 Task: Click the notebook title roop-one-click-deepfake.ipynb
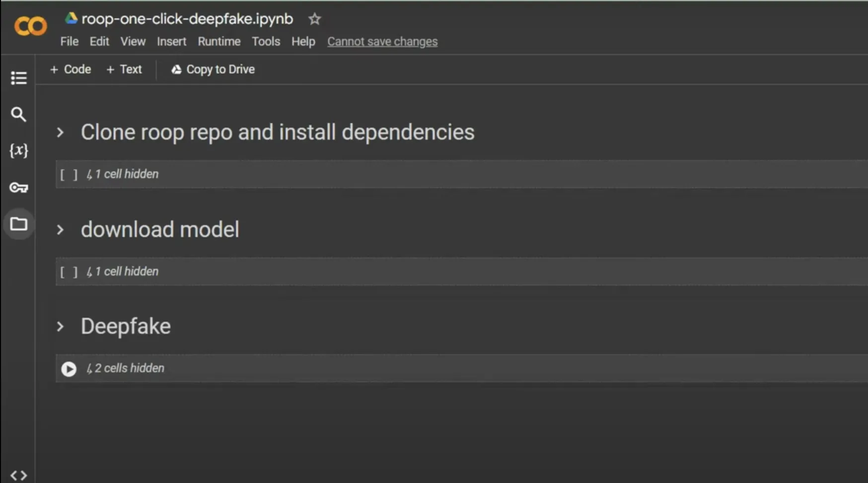coord(187,19)
